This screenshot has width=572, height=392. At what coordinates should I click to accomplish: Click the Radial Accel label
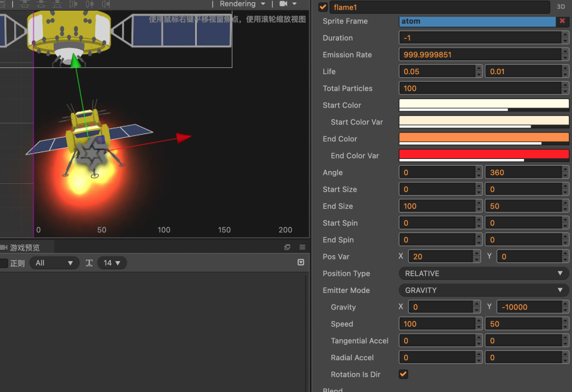point(352,358)
